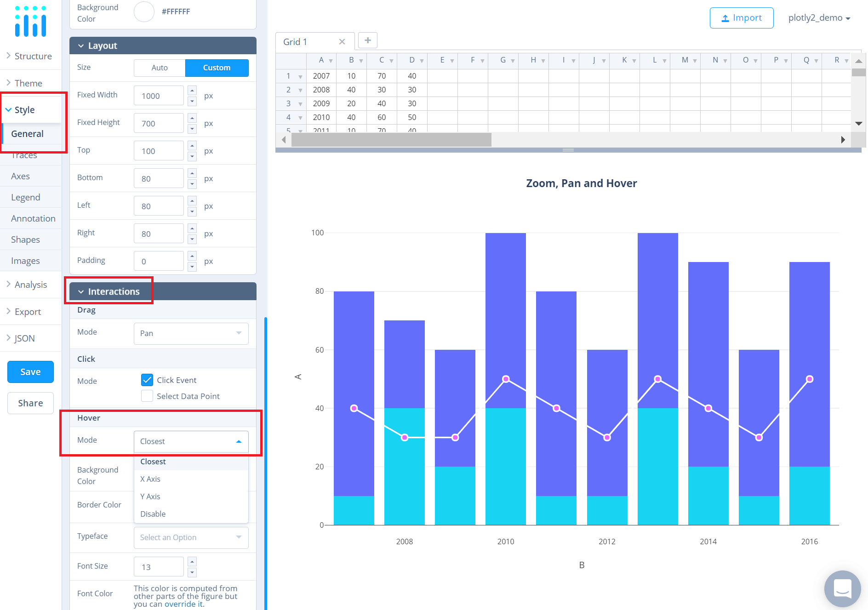Viewport: 868px width, 610px height.
Task: Collapse the Layout section
Action: [x=163, y=46]
